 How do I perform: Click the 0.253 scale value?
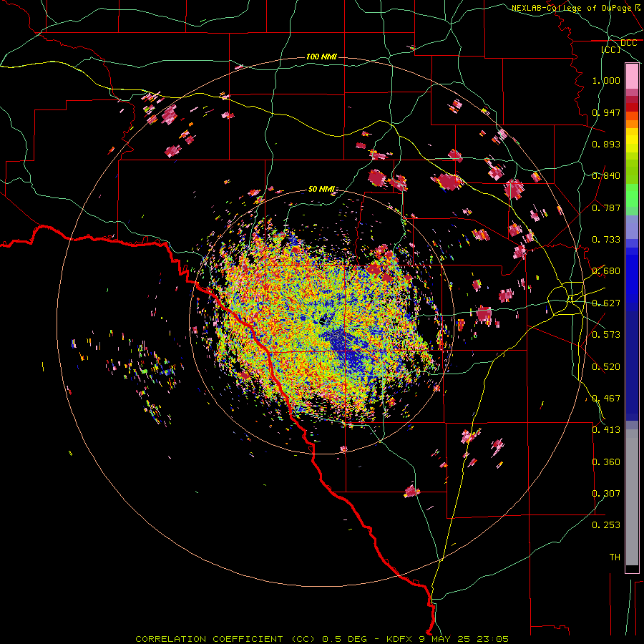pyautogui.click(x=606, y=525)
